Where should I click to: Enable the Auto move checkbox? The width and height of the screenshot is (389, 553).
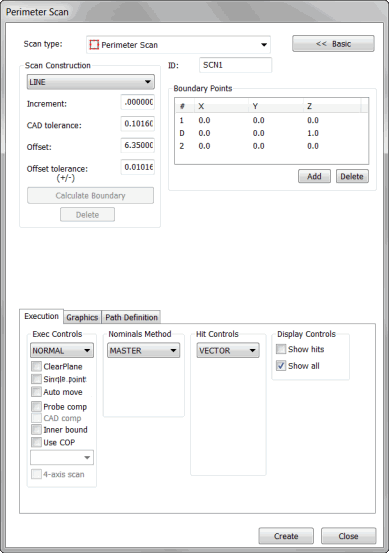[37, 392]
